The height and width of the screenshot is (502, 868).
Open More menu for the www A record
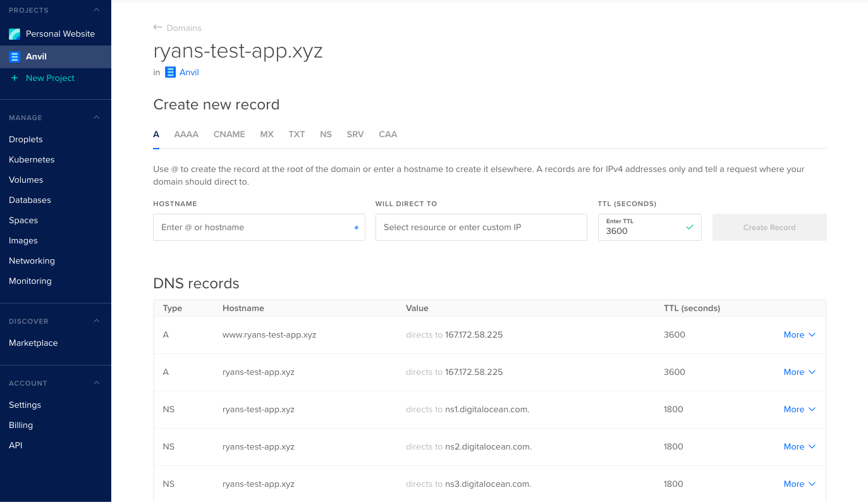tap(799, 334)
